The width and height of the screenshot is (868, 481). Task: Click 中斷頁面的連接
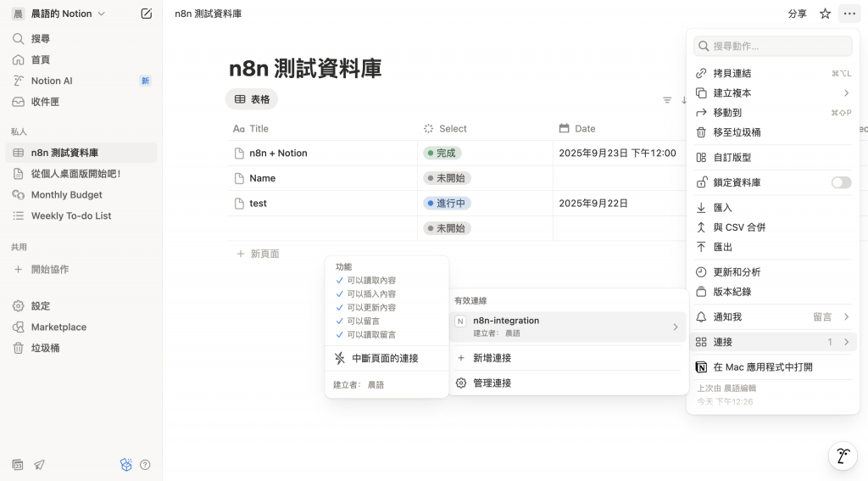(387, 358)
